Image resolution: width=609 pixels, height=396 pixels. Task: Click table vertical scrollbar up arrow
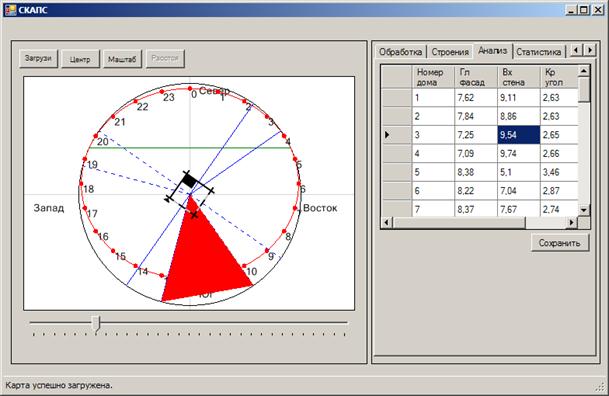(x=584, y=71)
